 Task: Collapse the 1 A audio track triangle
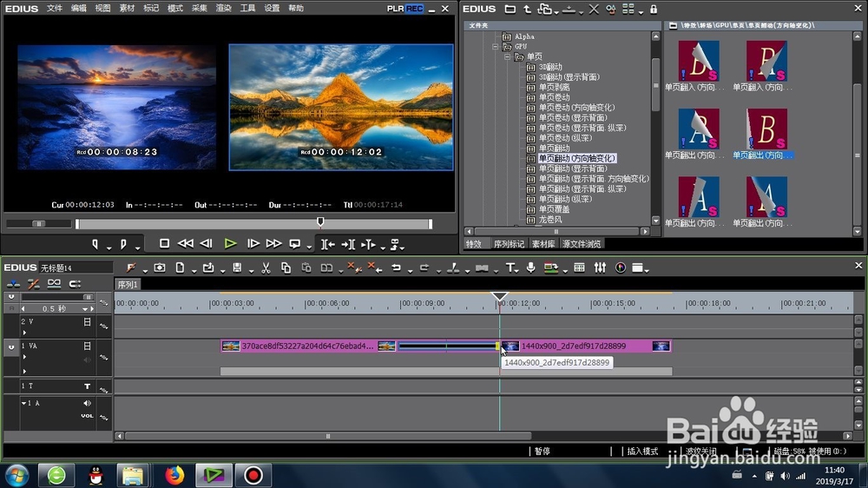(23, 403)
